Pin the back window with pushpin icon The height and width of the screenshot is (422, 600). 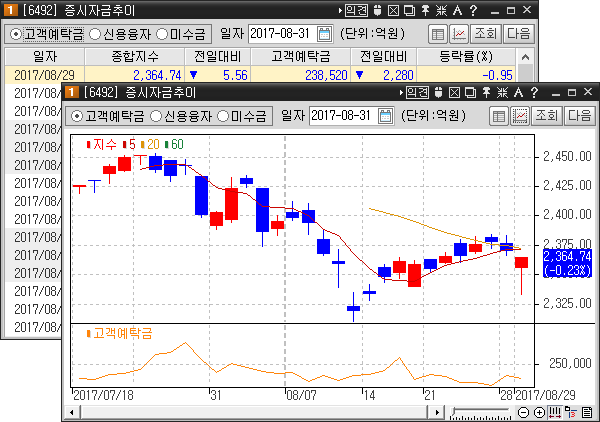coord(425,10)
